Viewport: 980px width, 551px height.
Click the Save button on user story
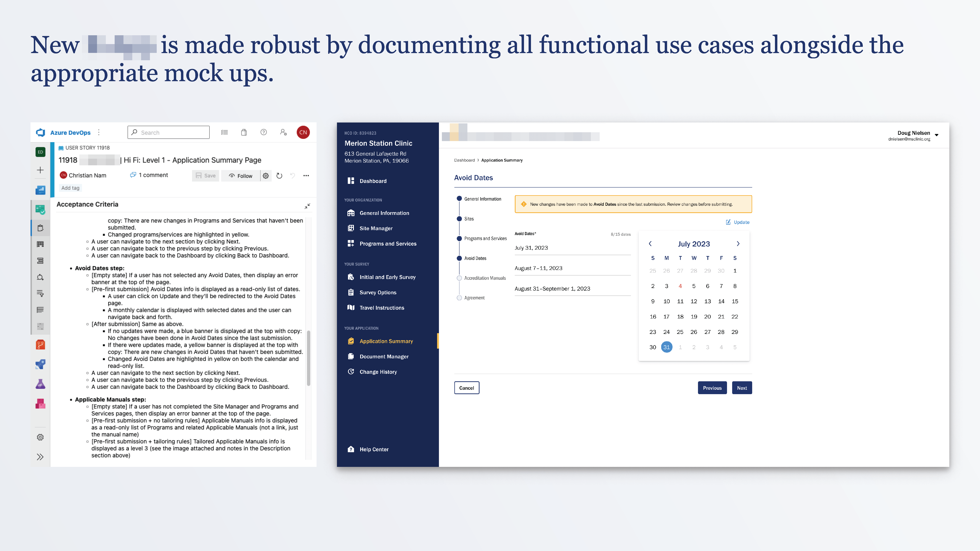pos(205,176)
